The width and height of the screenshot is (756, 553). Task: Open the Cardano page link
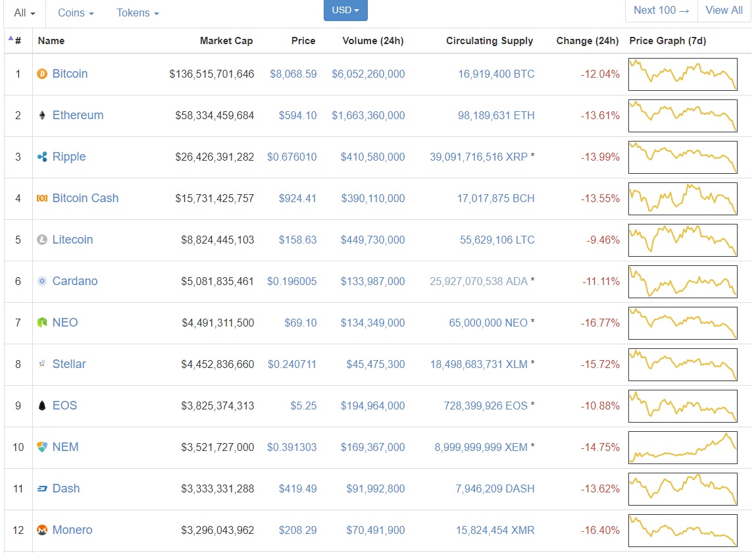[x=75, y=281]
